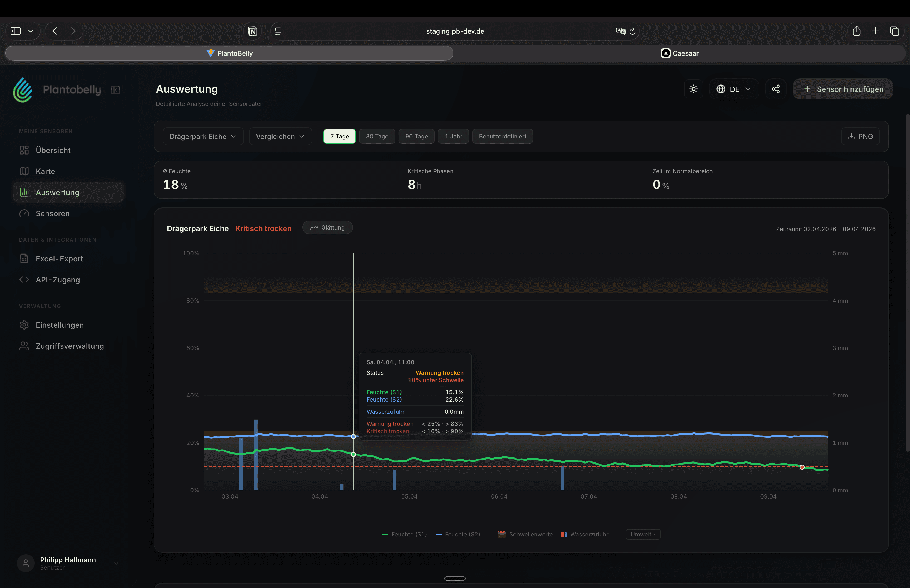Toggle the light/dark theme sun icon
This screenshot has height=588, width=910.
pyautogui.click(x=693, y=89)
